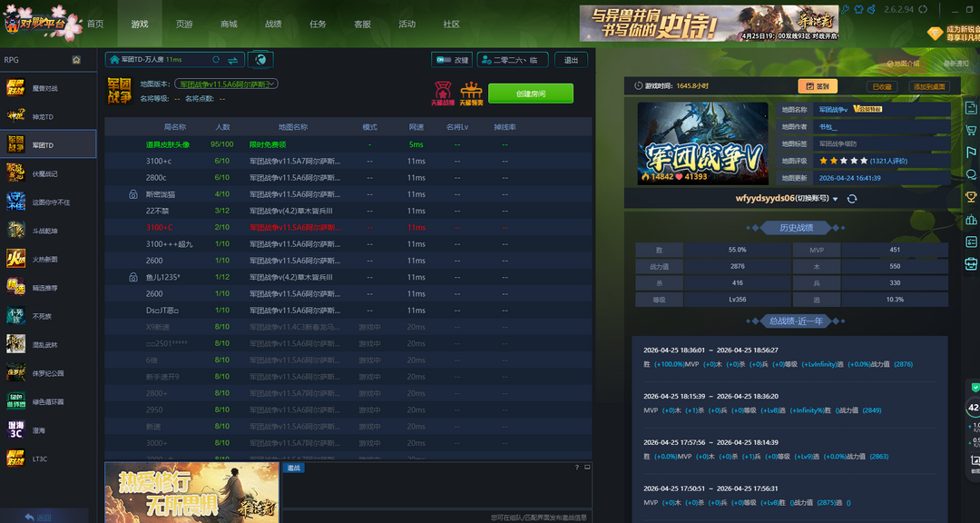Viewport: 980px width, 523px height.
Task: Click the shopping cart icon in right sidebar
Action: [x=971, y=130]
